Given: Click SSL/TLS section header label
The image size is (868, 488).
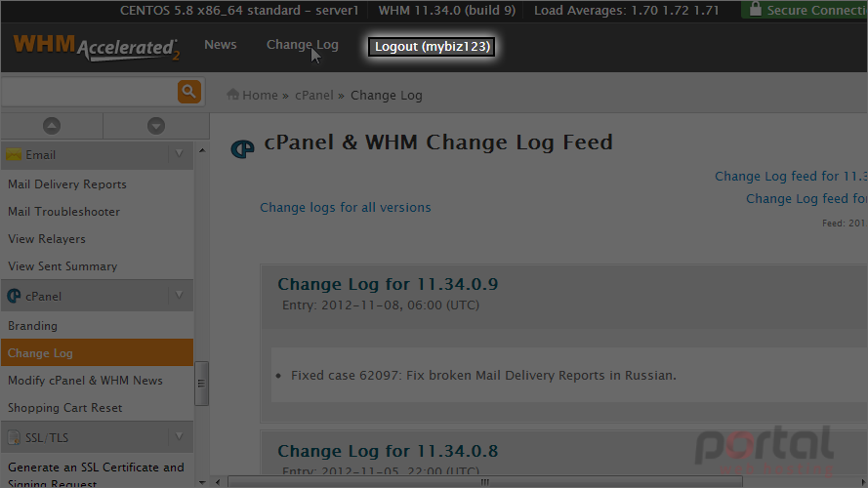Looking at the screenshot, I should [x=47, y=437].
